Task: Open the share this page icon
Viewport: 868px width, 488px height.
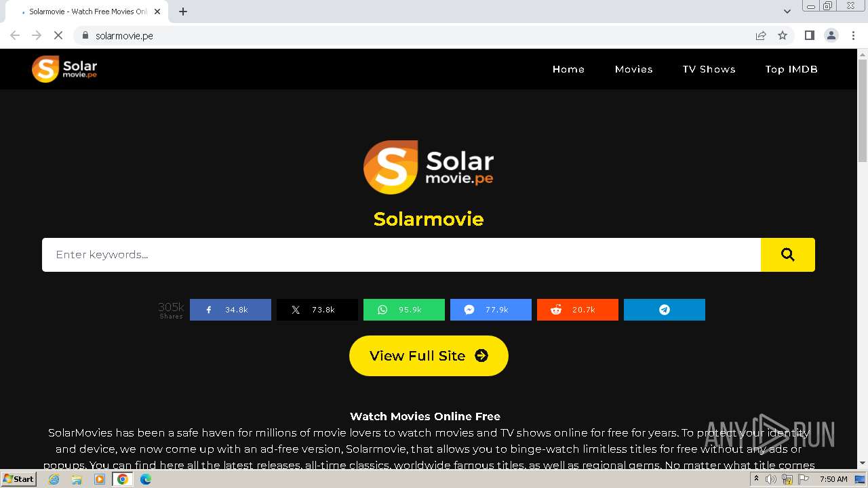Action: coord(761,35)
